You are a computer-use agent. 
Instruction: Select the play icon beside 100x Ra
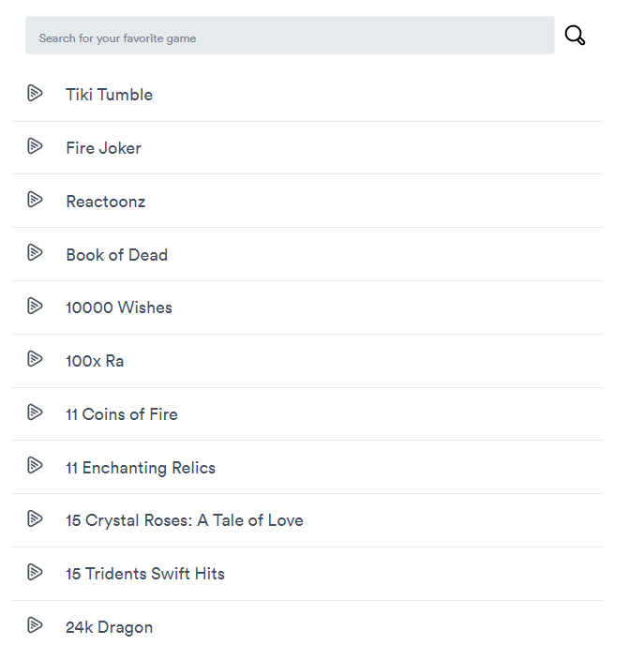[x=35, y=359]
